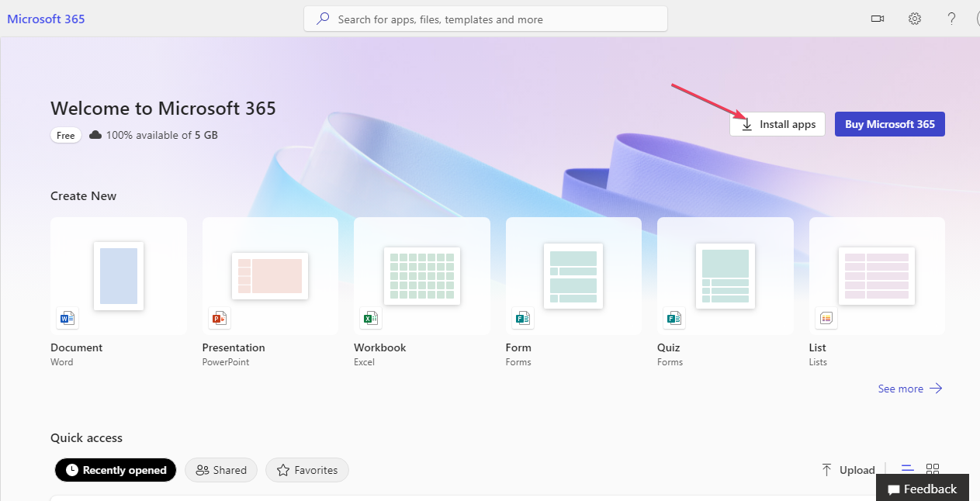Click the Presentation label text

234,347
